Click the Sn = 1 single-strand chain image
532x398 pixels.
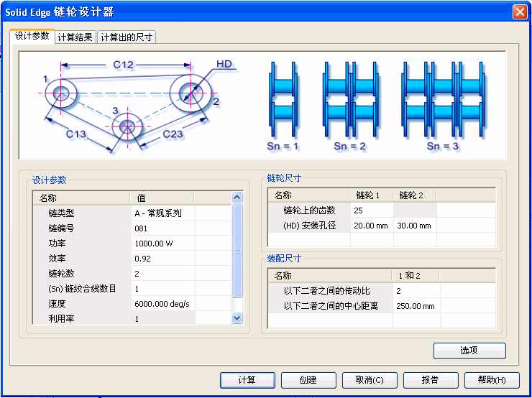tap(283, 101)
